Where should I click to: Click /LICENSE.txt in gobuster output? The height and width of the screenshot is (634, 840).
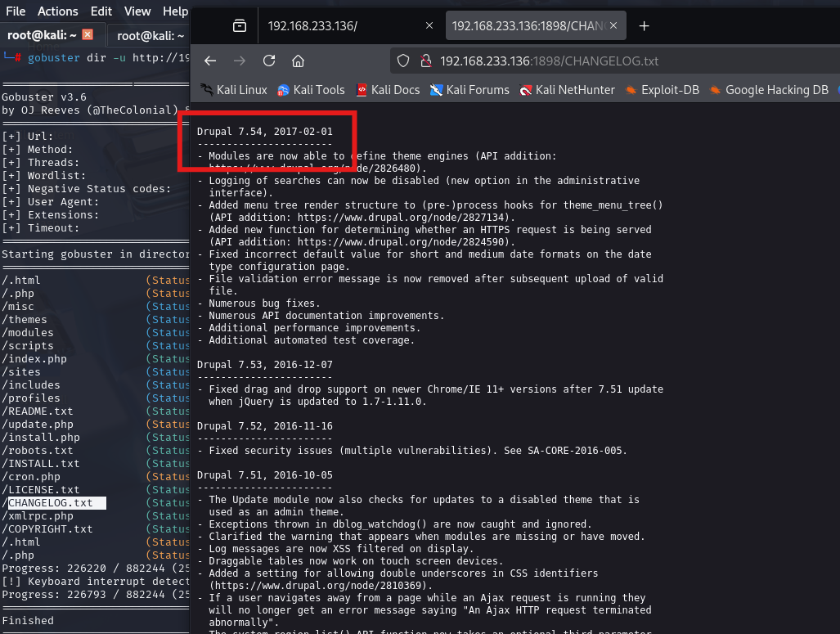pyautogui.click(x=41, y=489)
